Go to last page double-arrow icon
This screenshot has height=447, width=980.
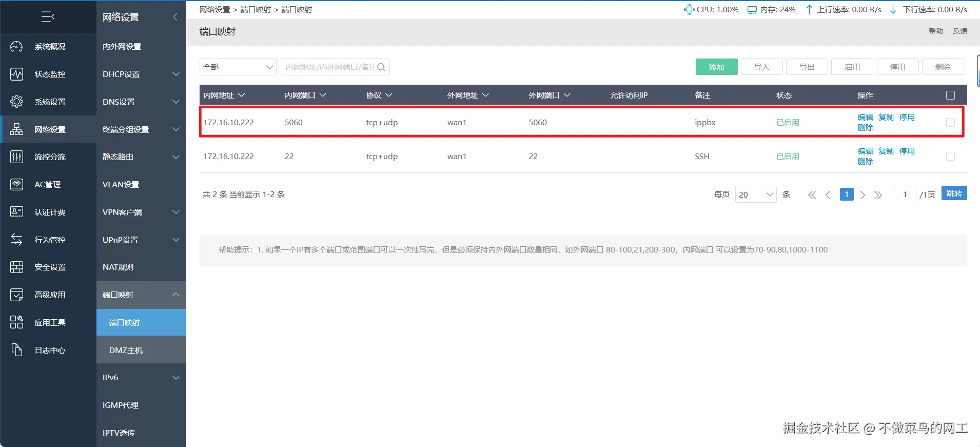[878, 195]
